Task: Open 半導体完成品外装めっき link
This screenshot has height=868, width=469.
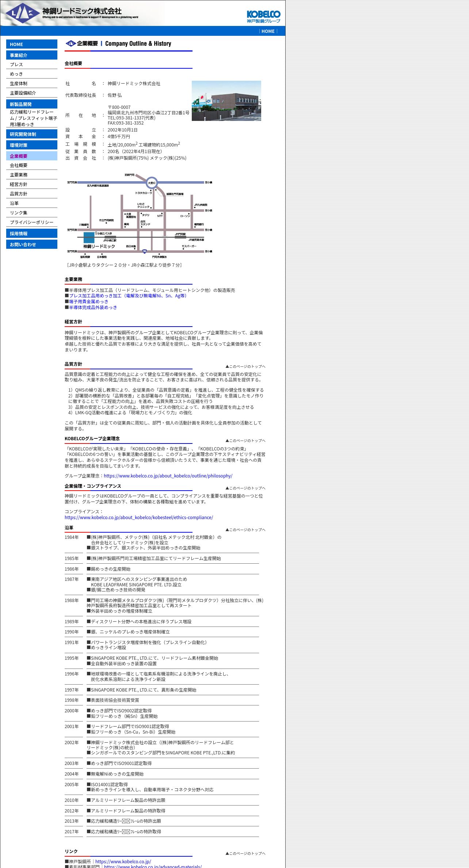Action: (93, 308)
